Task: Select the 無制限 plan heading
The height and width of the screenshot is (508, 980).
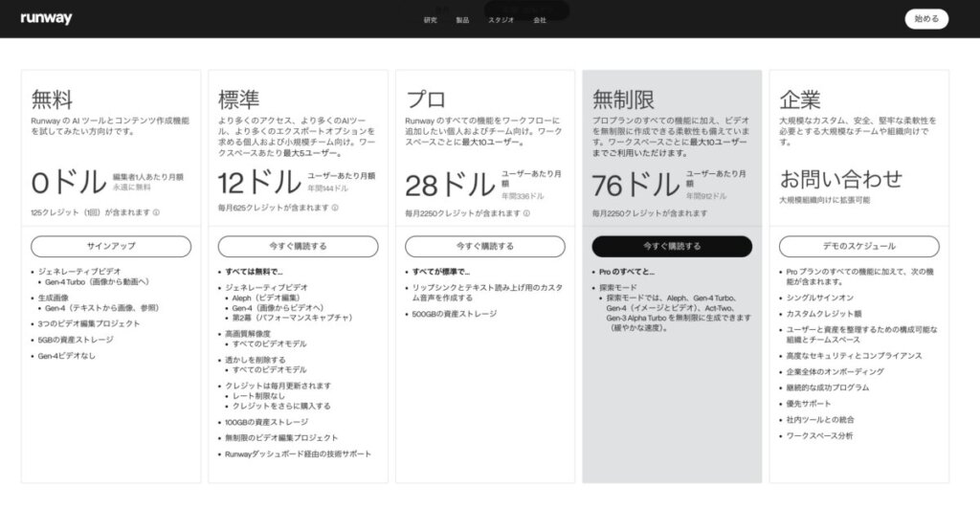Action: 623,99
